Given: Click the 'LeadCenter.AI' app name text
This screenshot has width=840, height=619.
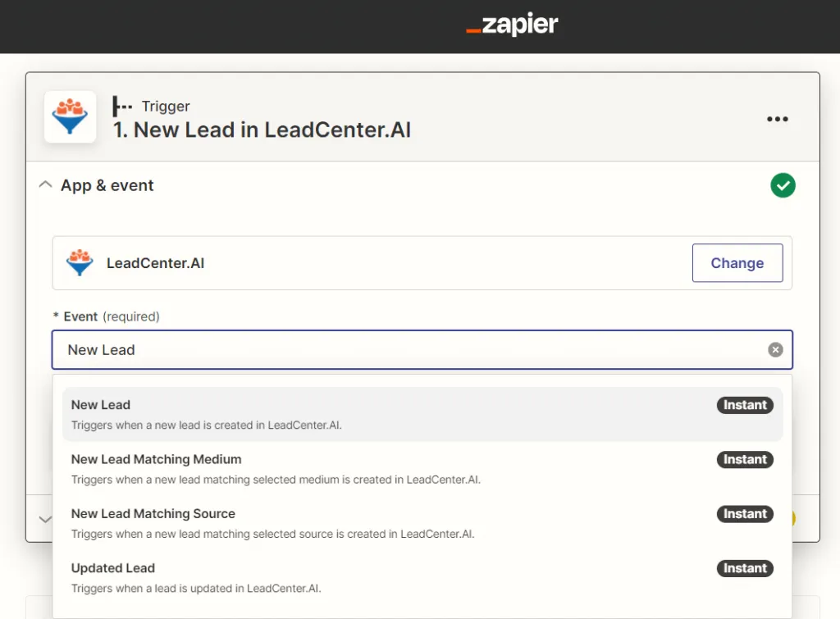Looking at the screenshot, I should [x=155, y=263].
